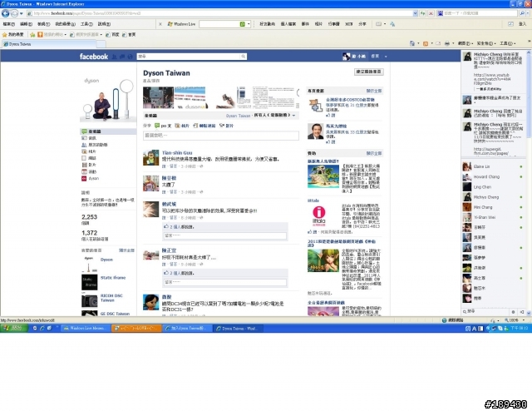Viewport: 532px width, 411px height.
Task: Open the wall filter dropdown beside Dyson Taiwan
Action: point(293,116)
